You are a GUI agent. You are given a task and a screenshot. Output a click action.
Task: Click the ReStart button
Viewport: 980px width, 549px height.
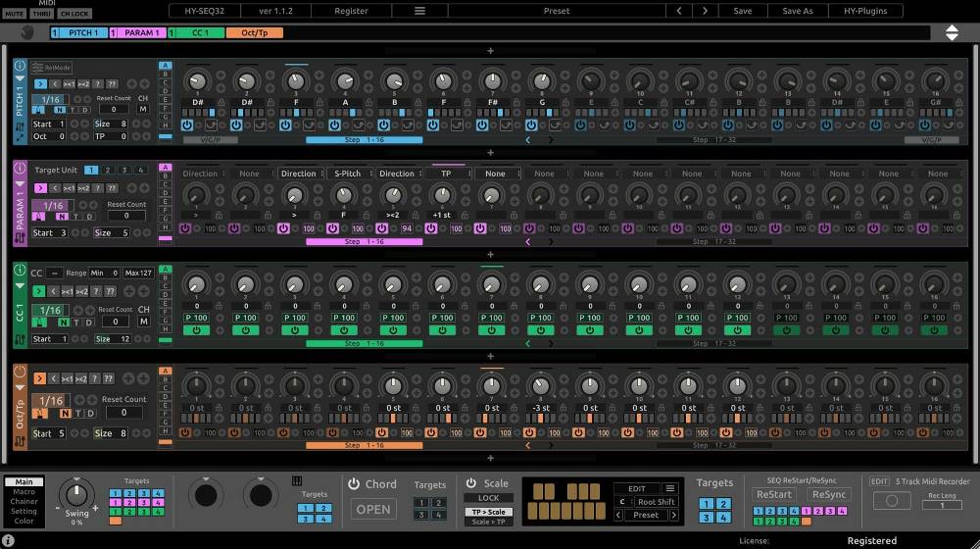coord(774,495)
